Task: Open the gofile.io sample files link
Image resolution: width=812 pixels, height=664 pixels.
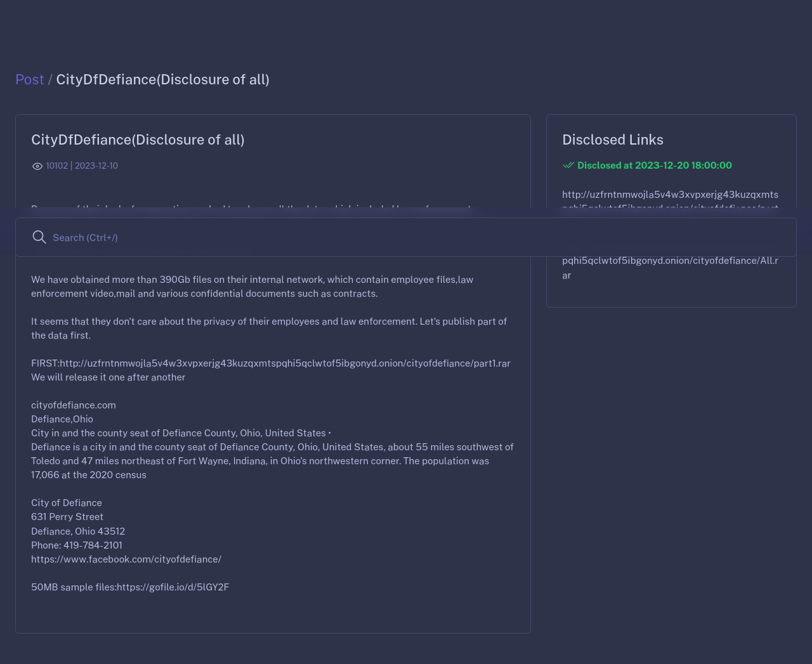Action: pyautogui.click(x=173, y=587)
